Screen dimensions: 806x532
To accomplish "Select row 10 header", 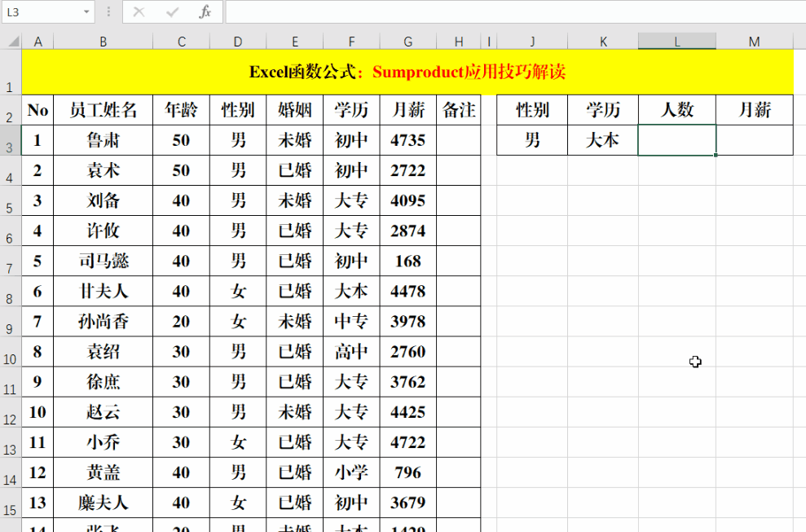I will pyautogui.click(x=11, y=352).
